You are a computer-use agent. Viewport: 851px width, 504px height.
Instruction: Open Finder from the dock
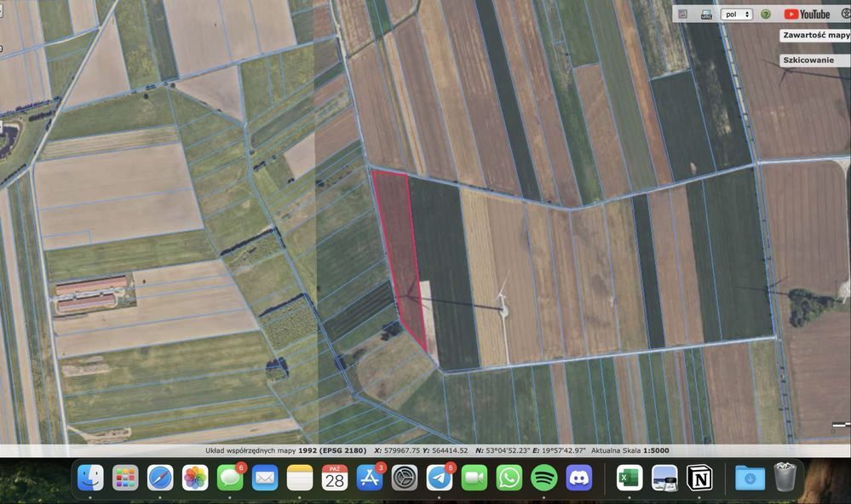coord(91,478)
